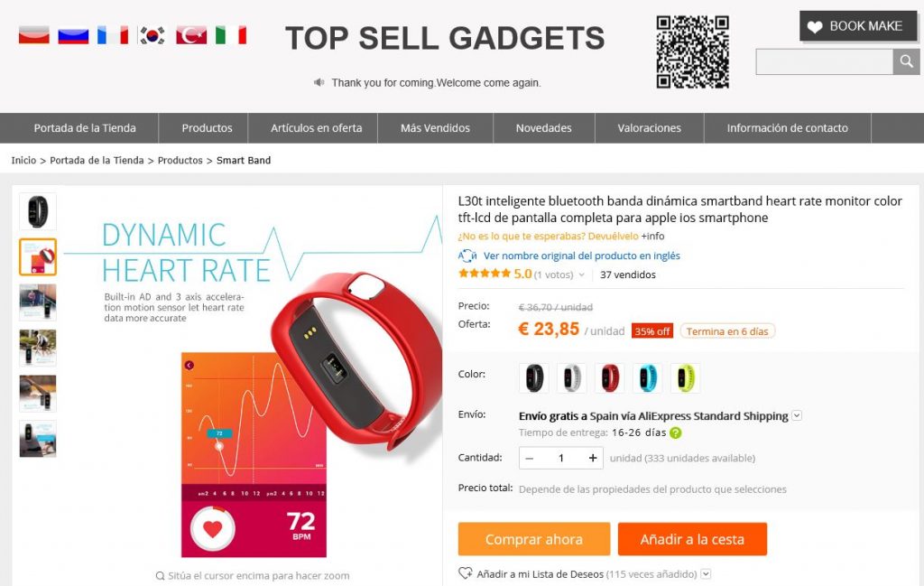Click the French flag icon
Image resolution: width=924 pixels, height=586 pixels.
coord(113,35)
